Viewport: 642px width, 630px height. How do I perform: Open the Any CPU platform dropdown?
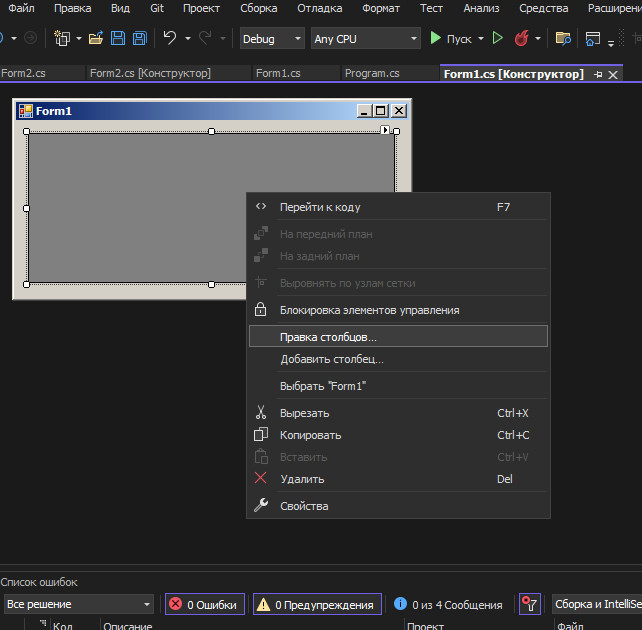point(366,38)
